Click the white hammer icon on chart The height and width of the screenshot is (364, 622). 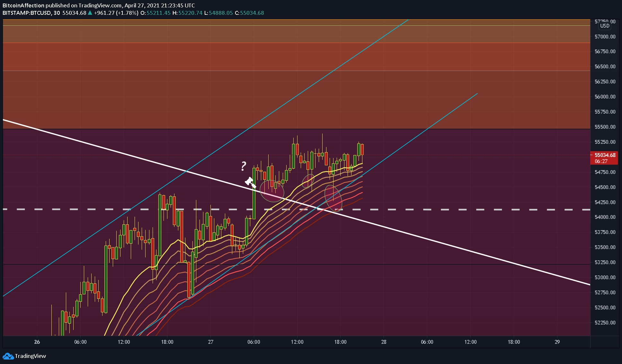pyautogui.click(x=250, y=182)
